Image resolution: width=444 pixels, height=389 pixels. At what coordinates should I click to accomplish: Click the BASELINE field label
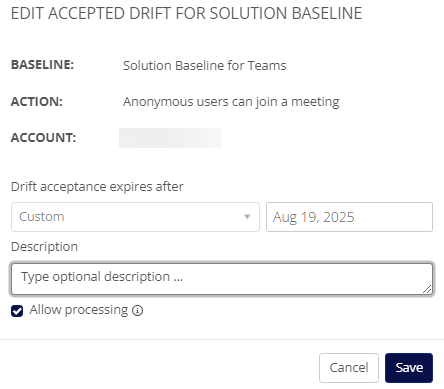[42, 65]
